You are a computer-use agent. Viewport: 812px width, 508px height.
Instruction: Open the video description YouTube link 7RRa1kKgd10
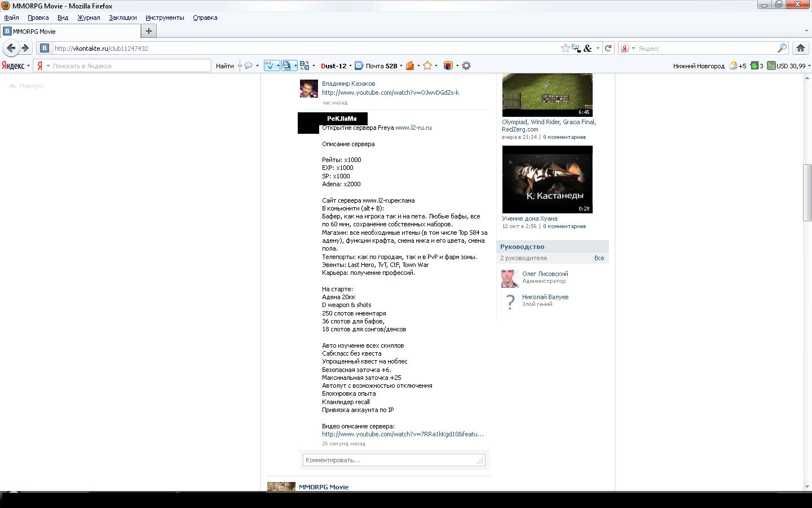(403, 434)
